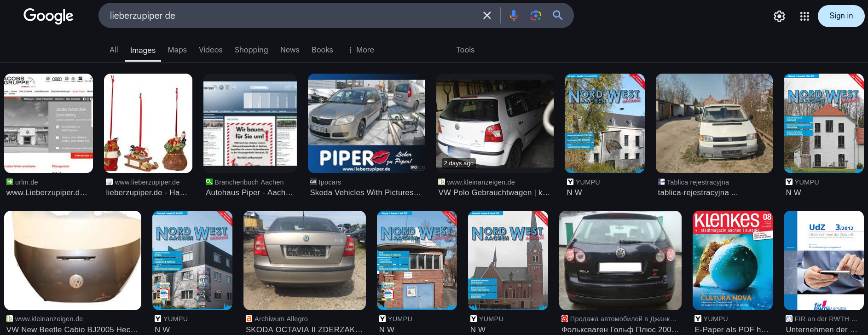The image size is (868, 335).
Task: Click the magnifying glass search button
Action: (x=558, y=16)
